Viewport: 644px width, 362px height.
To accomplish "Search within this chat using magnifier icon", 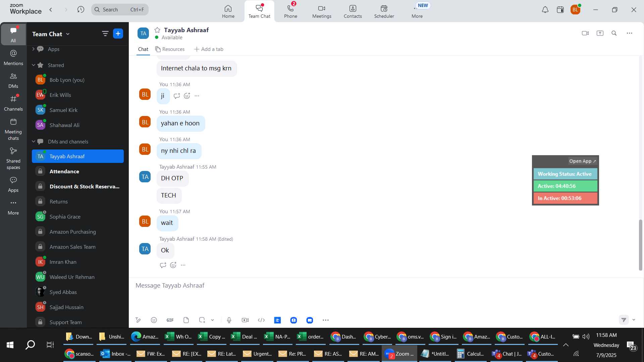I will [x=614, y=33].
